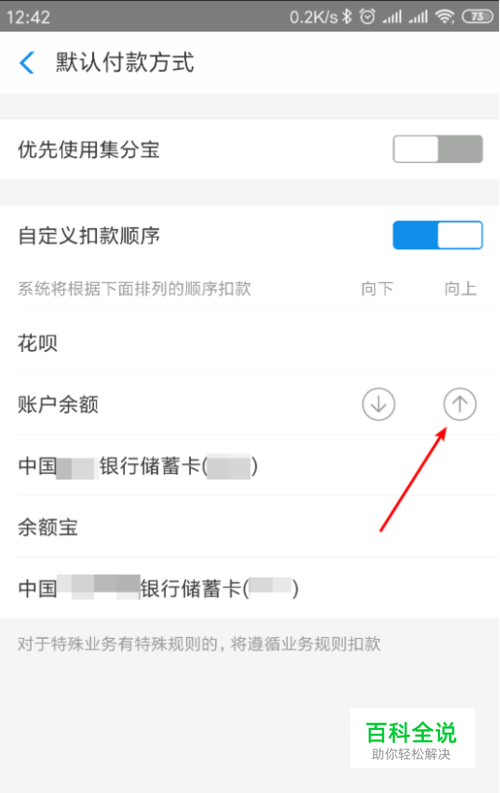This screenshot has width=500, height=793.
Task: Select the 账户余额 payment row
Action: click(250, 404)
